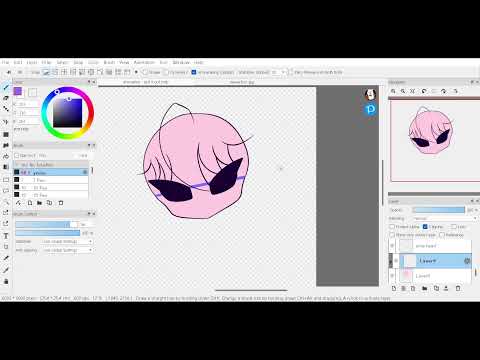Screen dimensions: 480x360
Task: Select the Move tool
Action: click(x=6, y=122)
